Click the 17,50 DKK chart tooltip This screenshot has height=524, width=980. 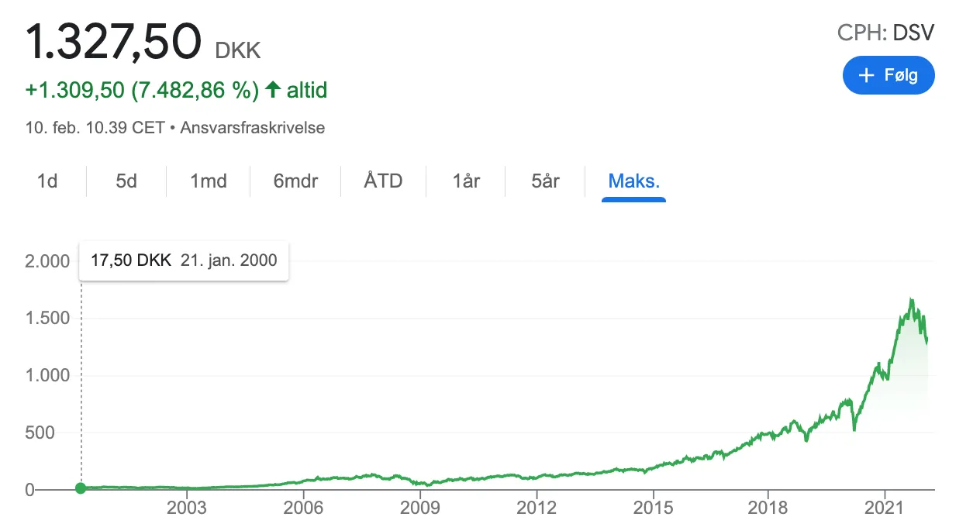pos(184,260)
